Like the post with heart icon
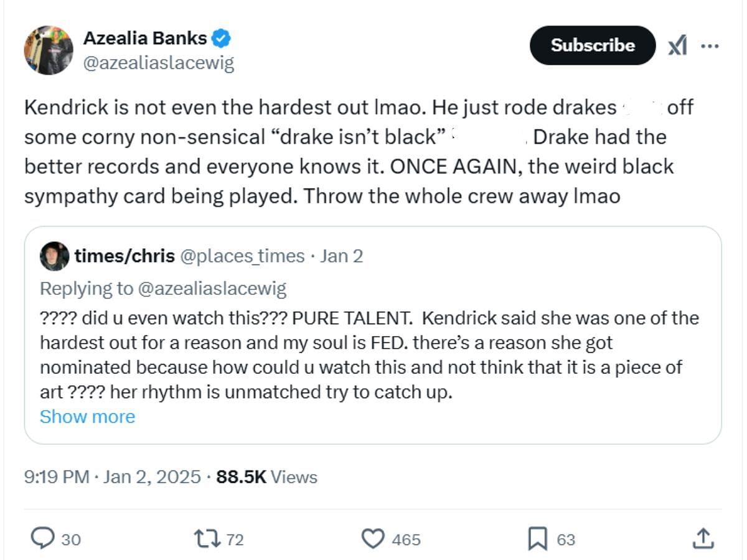This screenshot has width=747, height=560. tap(373, 539)
